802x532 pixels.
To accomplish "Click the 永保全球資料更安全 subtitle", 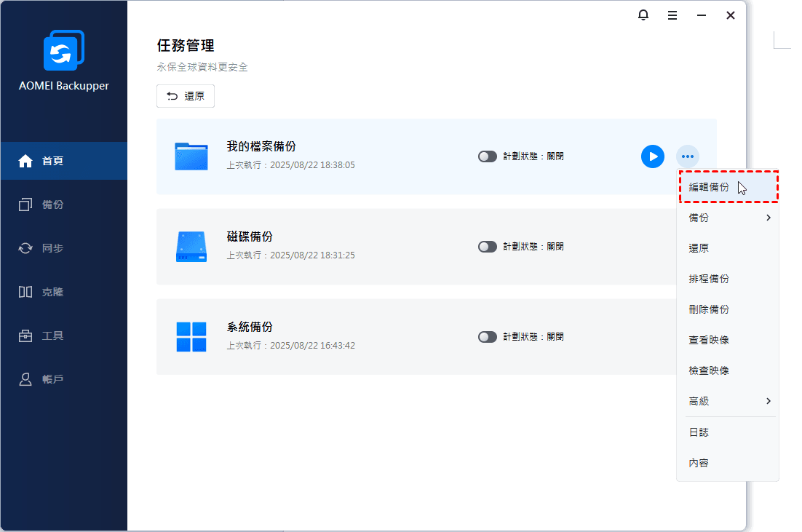I will coord(202,67).
